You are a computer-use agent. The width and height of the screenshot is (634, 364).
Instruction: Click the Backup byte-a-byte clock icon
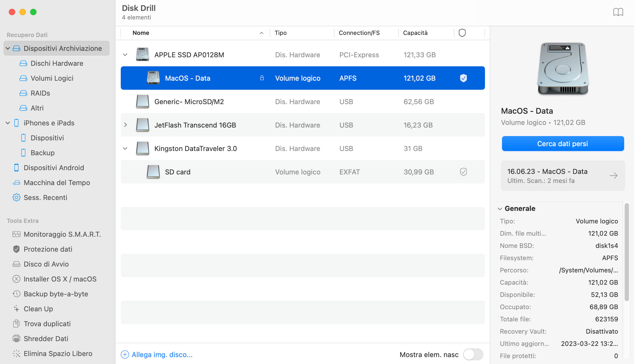[17, 294]
